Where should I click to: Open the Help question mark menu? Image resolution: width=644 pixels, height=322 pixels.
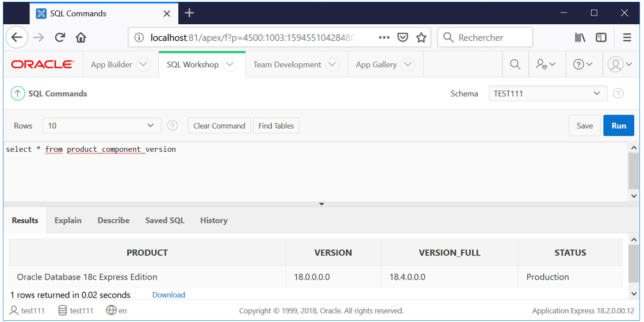tap(583, 64)
